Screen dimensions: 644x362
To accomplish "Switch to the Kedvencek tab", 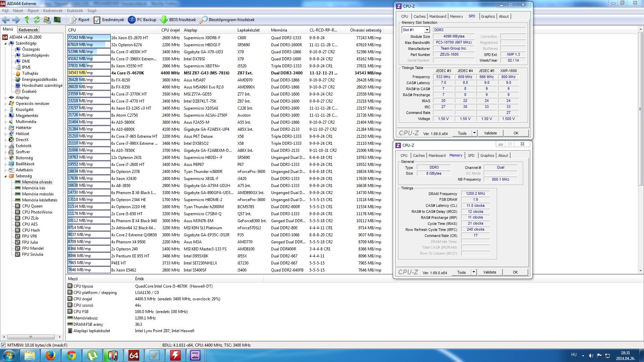I will (29, 30).
